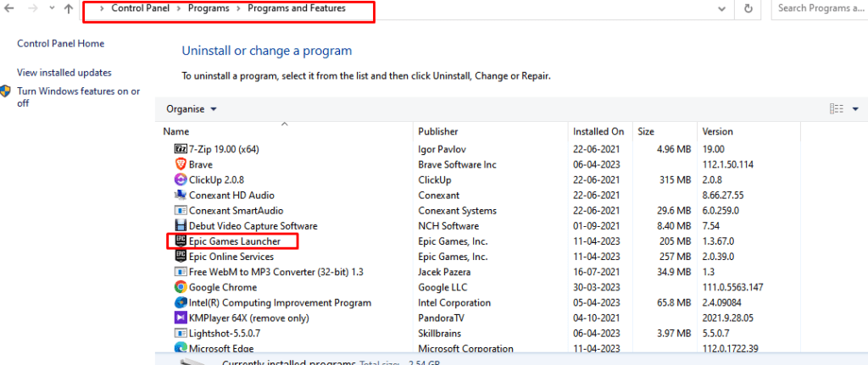Click the Epic Games Launcher icon
This screenshot has width=868, height=365.
[x=181, y=241]
